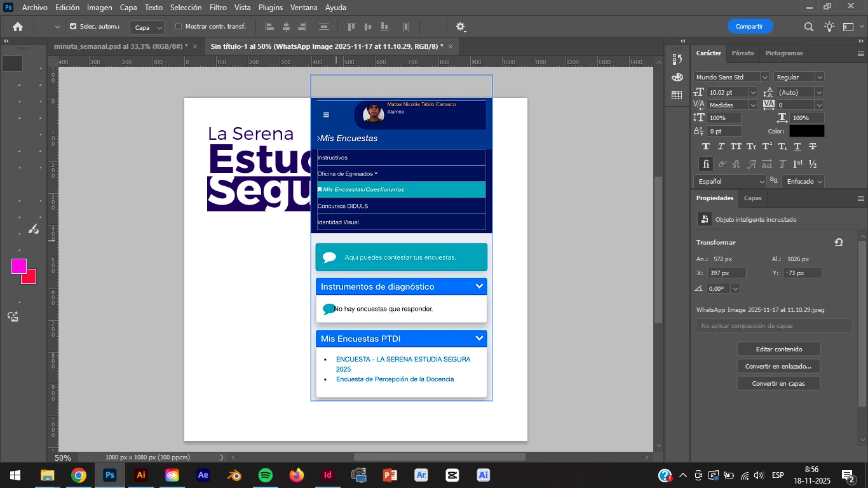
Task: Open Google Chrome from the taskbar
Action: [79, 475]
